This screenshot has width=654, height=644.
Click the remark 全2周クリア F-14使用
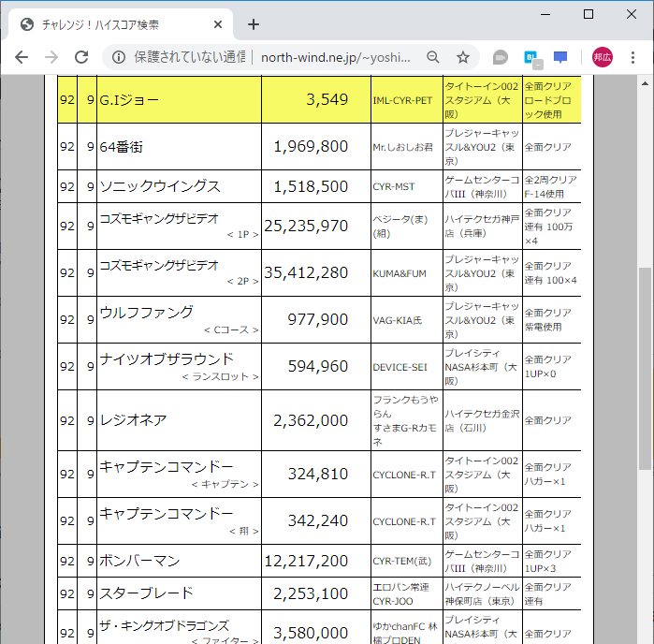tap(550, 187)
